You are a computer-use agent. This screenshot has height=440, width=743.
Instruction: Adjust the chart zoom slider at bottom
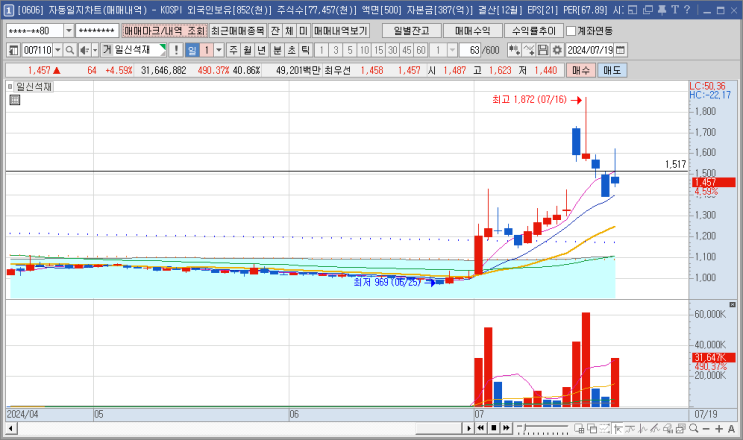(x=543, y=429)
